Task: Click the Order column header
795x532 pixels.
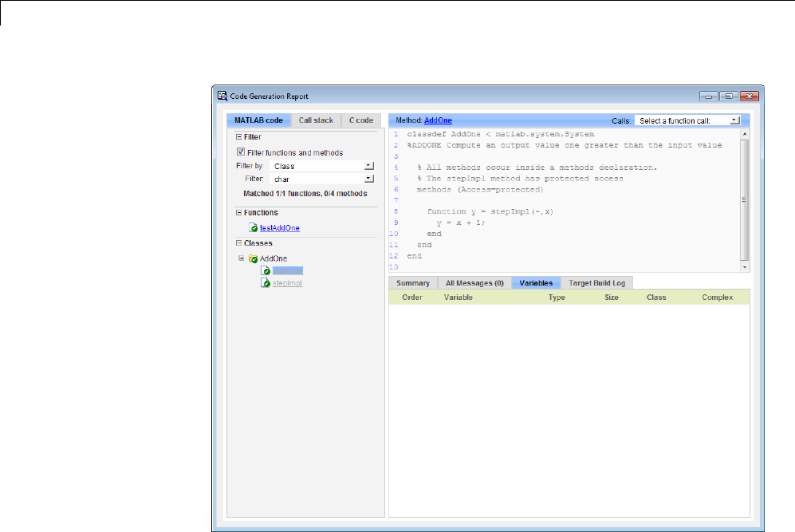Action: tap(412, 298)
